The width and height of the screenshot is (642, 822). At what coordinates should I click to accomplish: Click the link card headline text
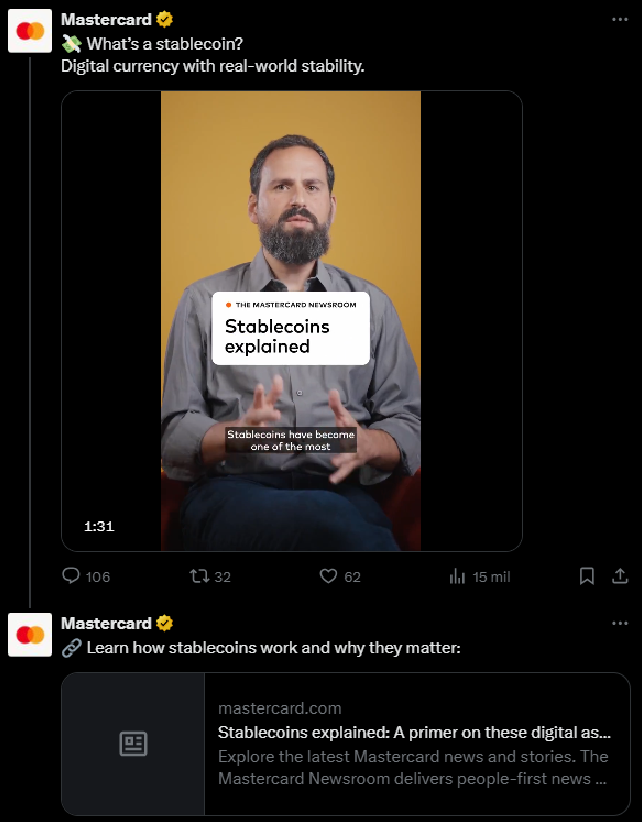tap(414, 732)
